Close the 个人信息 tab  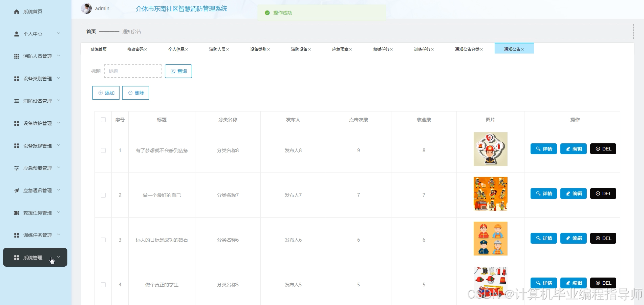tap(187, 49)
